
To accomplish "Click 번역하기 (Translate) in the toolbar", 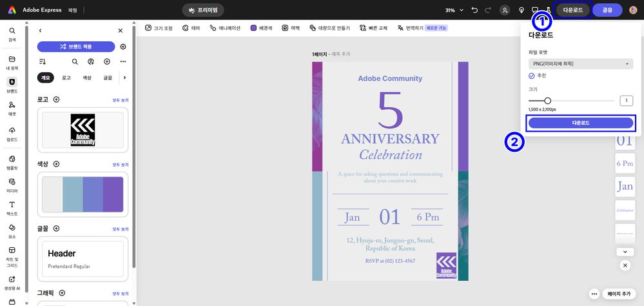I will pyautogui.click(x=410, y=28).
